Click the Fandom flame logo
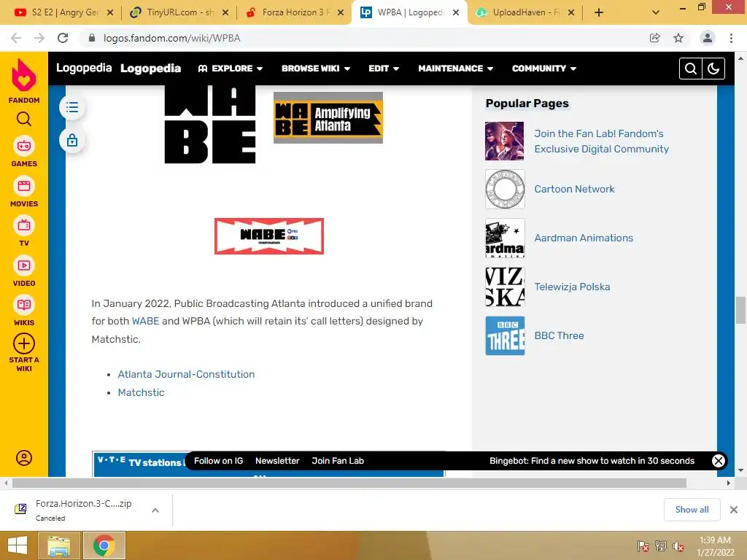Viewport: 747px width, 560px height. pos(24,75)
